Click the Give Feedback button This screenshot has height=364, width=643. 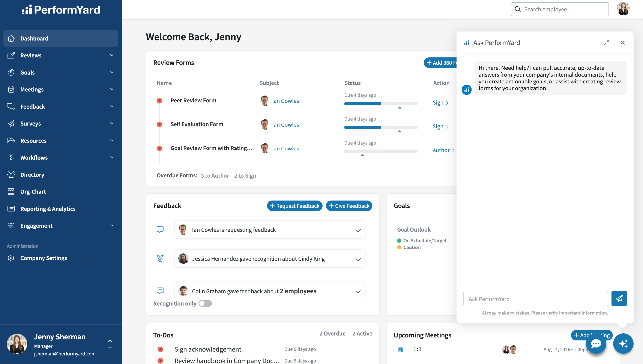pos(349,206)
